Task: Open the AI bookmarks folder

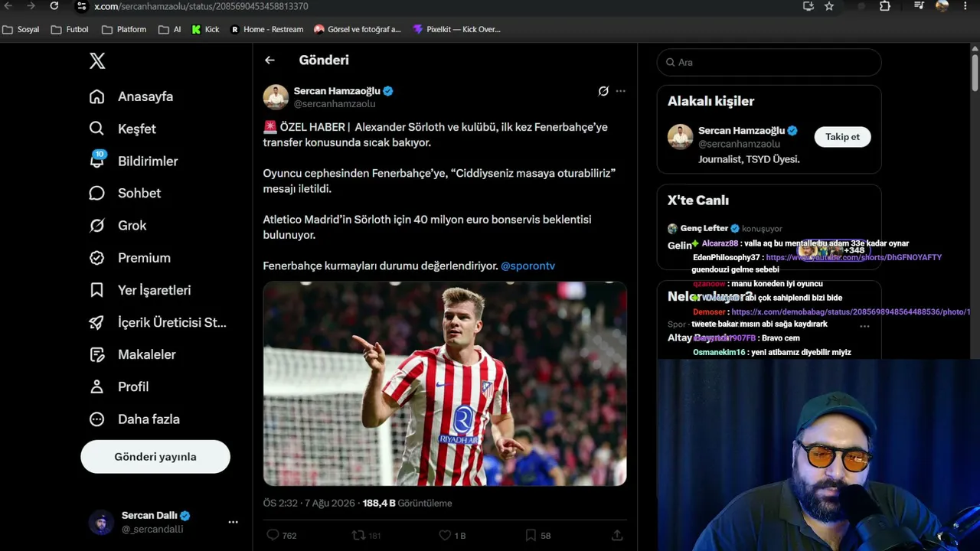Action: (170, 29)
